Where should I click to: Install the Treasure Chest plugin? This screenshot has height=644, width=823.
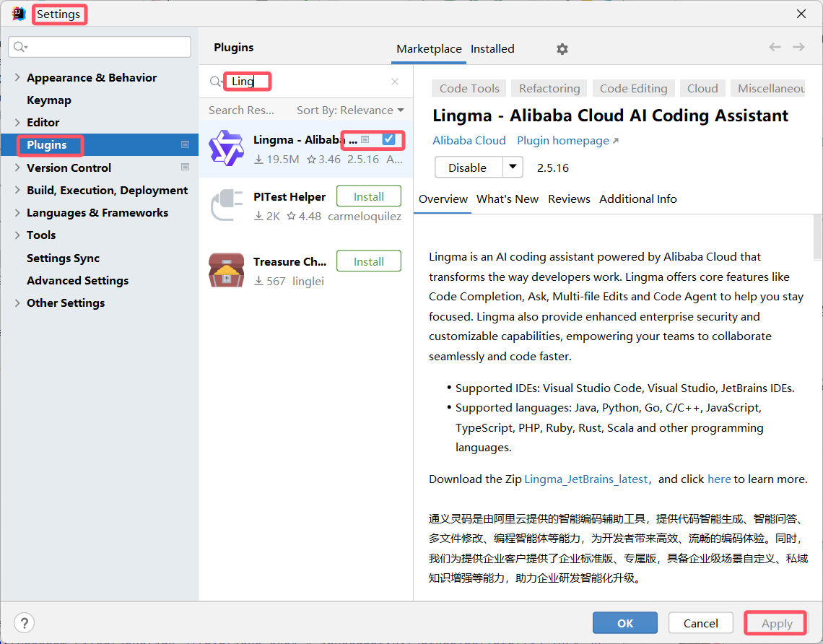pos(368,261)
